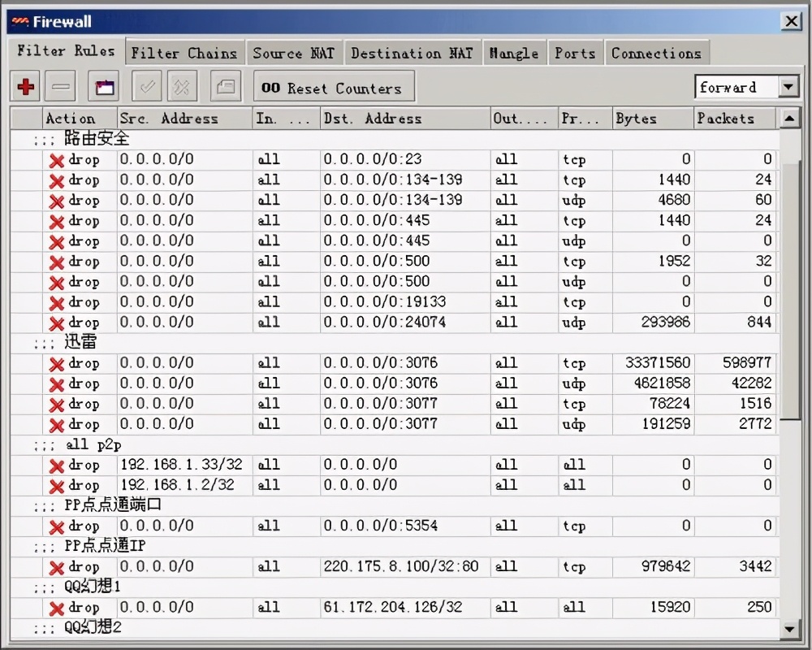Click the comment note toolbar icon
The width and height of the screenshot is (812, 650).
(x=227, y=87)
